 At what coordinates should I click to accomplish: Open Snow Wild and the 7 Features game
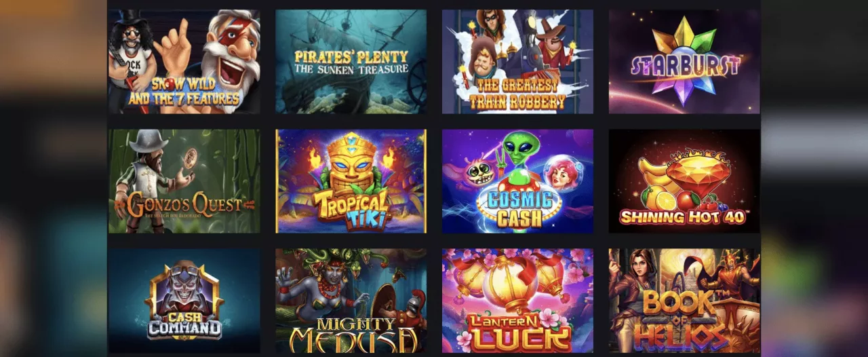click(x=184, y=61)
